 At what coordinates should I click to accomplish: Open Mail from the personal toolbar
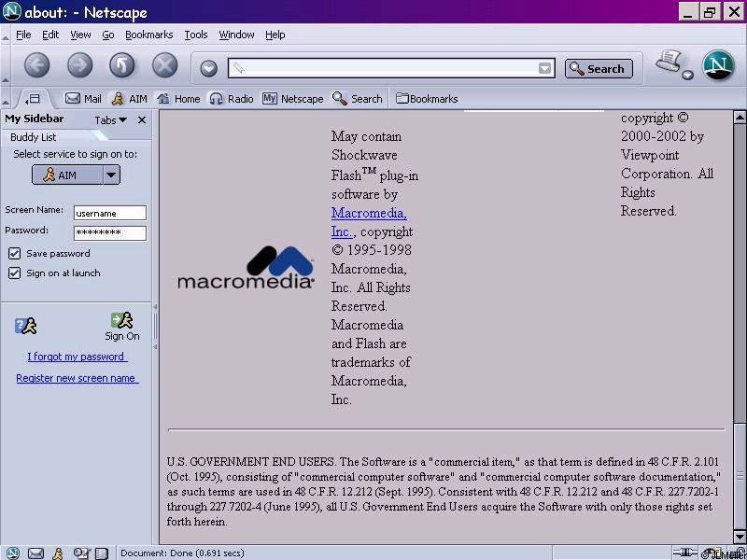83,99
